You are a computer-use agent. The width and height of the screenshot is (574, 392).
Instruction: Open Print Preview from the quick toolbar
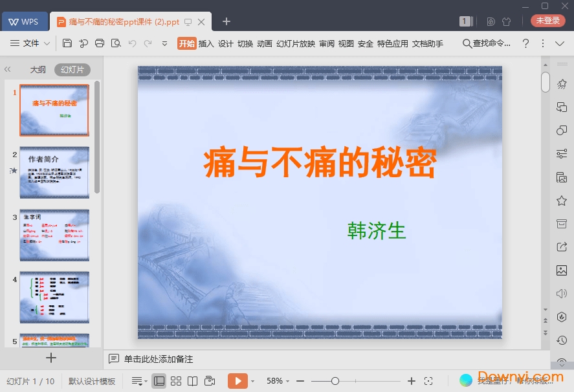pos(116,43)
